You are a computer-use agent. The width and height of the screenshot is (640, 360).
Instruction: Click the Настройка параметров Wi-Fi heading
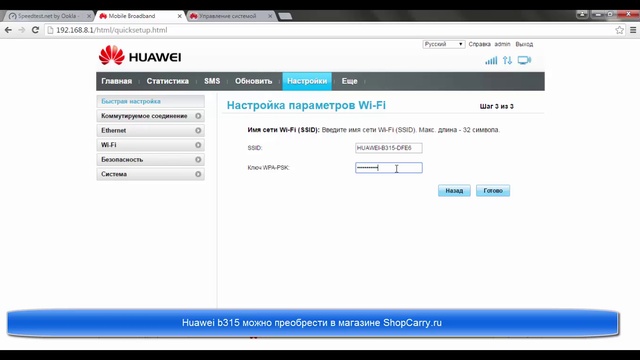tap(306, 105)
